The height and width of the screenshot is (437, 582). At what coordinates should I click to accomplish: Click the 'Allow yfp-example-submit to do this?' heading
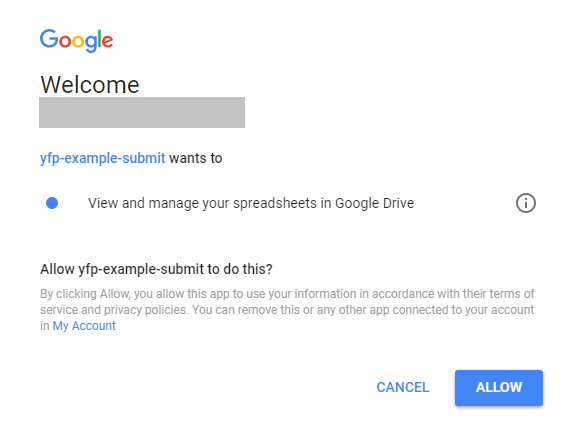click(x=156, y=269)
